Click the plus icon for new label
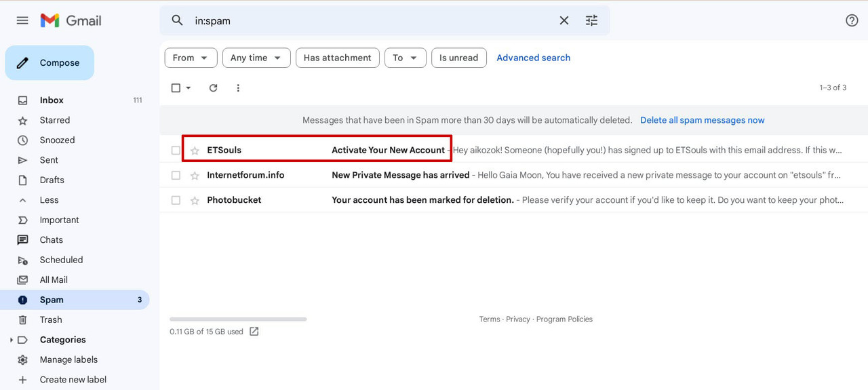868x390 pixels. (x=22, y=380)
